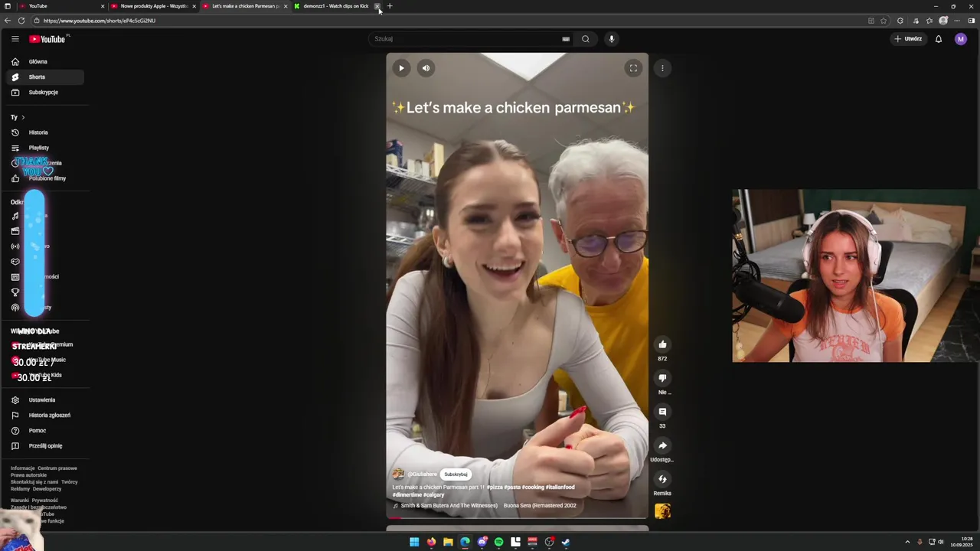980x551 pixels.
Task: Open browser settings and more menu
Action: [x=957, y=21]
